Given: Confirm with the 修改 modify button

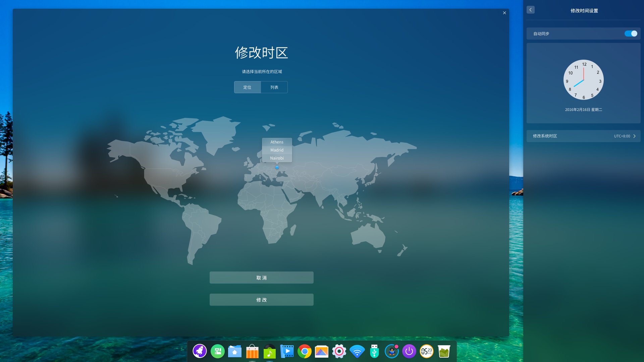Looking at the screenshot, I should [261, 300].
